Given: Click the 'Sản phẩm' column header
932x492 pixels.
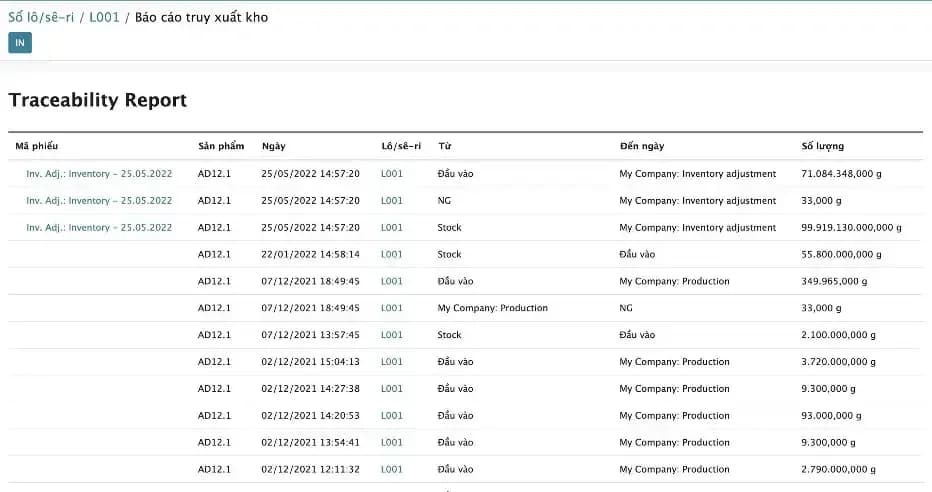Looking at the screenshot, I should pyautogui.click(x=221, y=146).
